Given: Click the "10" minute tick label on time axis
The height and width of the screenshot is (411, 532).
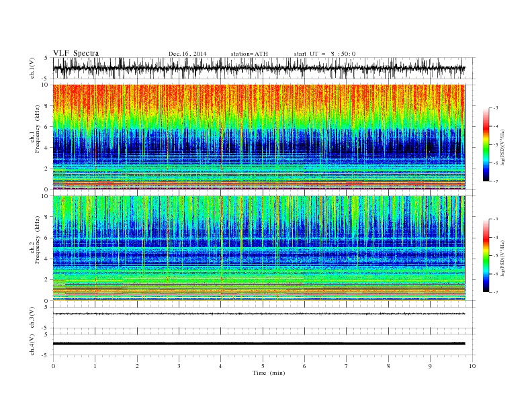Looking at the screenshot, I should point(472,366).
